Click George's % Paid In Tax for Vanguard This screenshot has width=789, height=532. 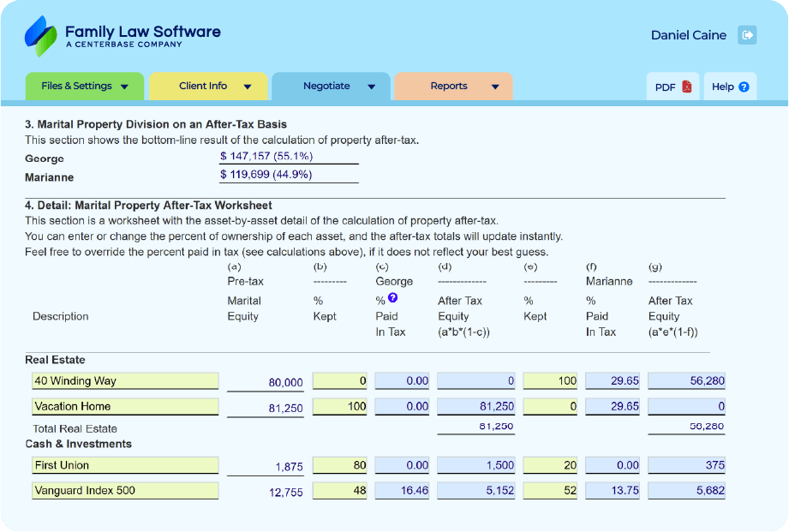click(x=403, y=491)
